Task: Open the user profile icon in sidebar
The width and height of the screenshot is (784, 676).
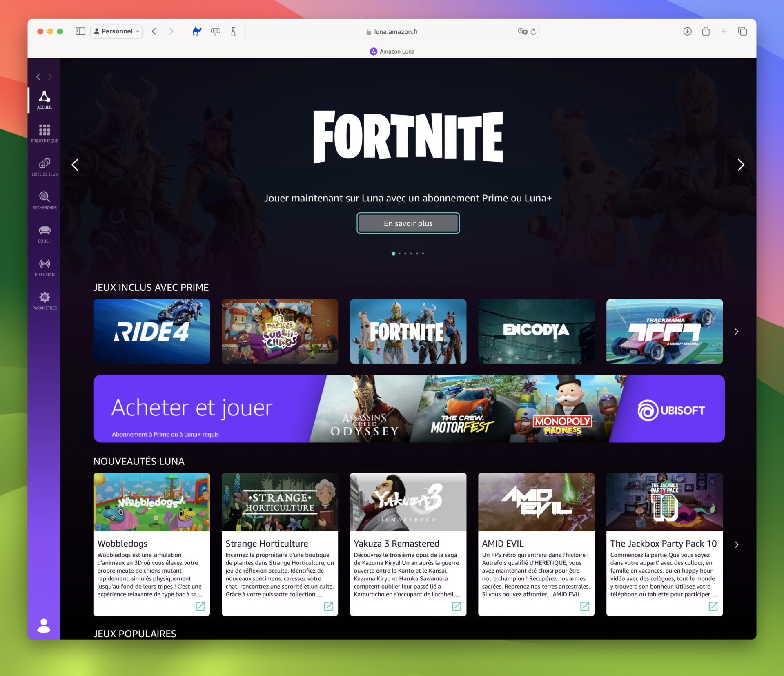Action: pos(44,625)
